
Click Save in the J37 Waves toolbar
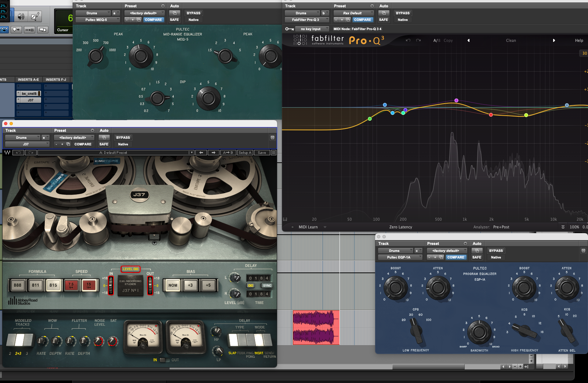pyautogui.click(x=262, y=152)
